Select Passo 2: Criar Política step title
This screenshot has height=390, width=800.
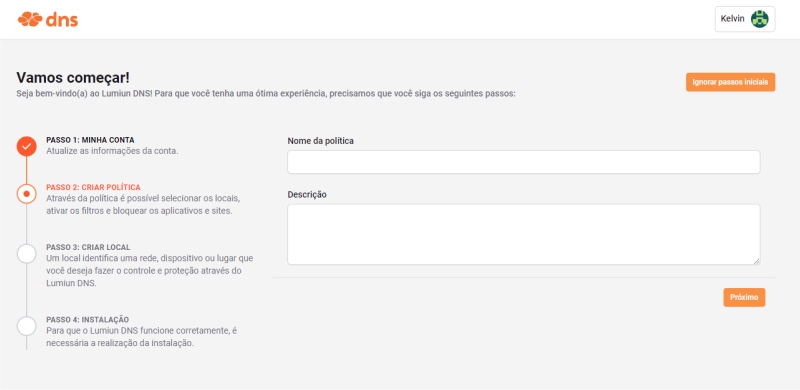point(93,187)
